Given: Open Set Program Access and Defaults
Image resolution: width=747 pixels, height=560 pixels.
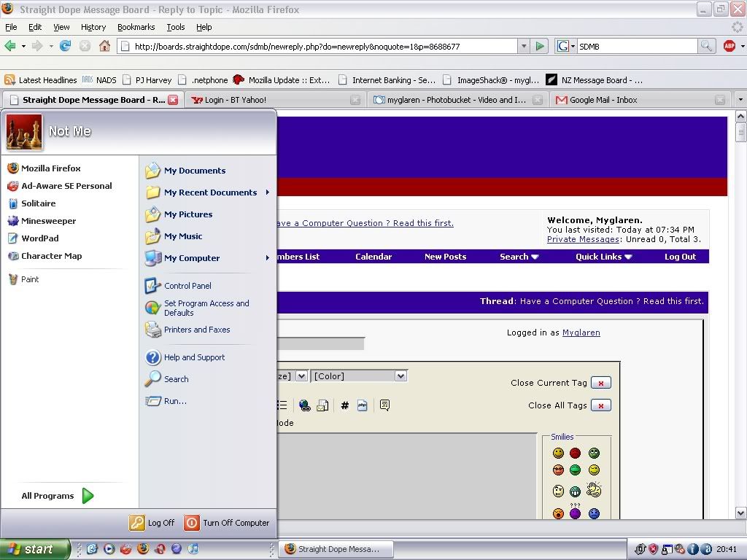Looking at the screenshot, I should tap(197, 308).
